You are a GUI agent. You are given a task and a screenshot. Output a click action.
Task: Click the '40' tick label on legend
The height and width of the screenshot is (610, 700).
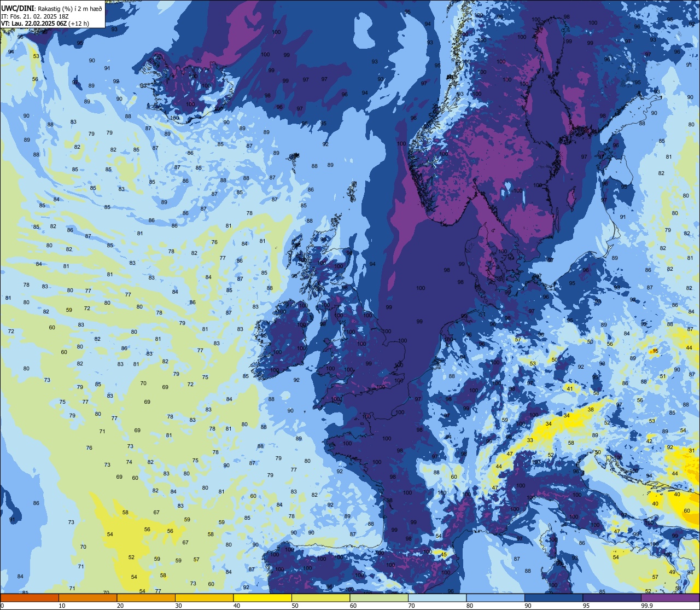point(237,606)
